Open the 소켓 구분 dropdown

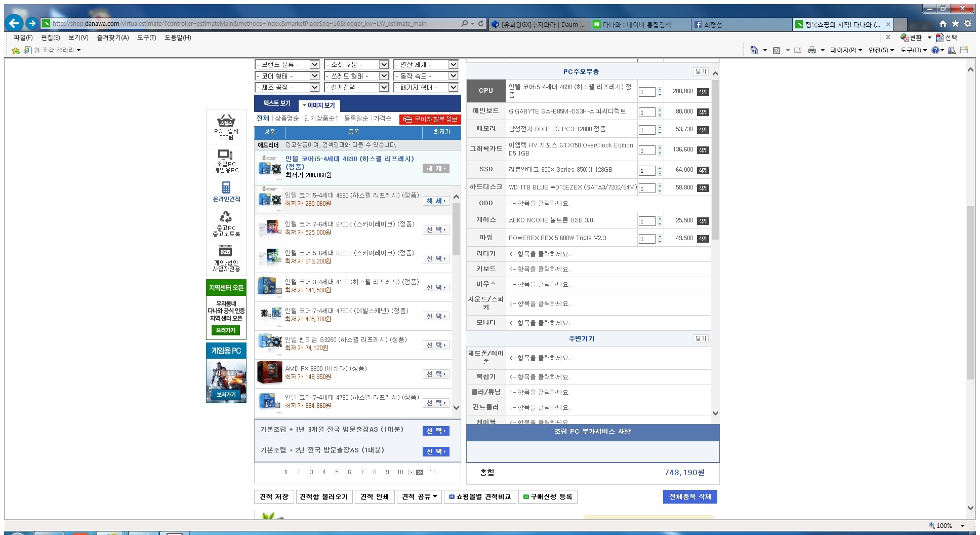tap(356, 65)
